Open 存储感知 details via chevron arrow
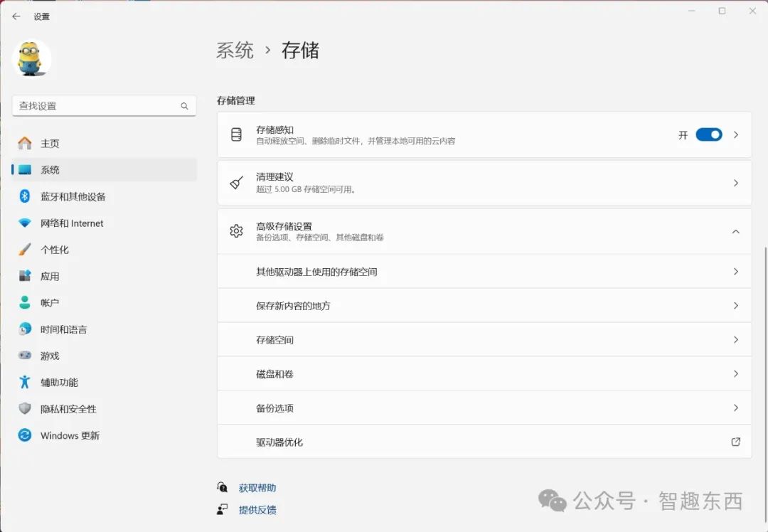768x532 pixels. [x=736, y=134]
